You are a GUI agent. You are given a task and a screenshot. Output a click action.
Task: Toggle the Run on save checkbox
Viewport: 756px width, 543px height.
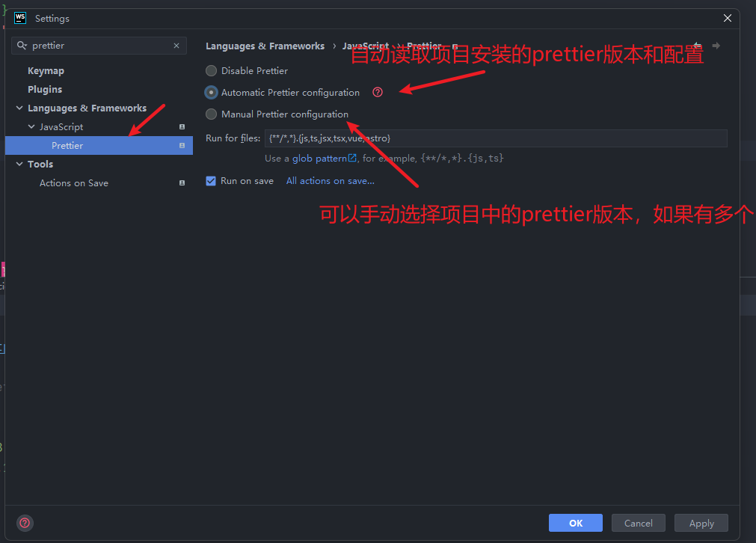point(211,181)
